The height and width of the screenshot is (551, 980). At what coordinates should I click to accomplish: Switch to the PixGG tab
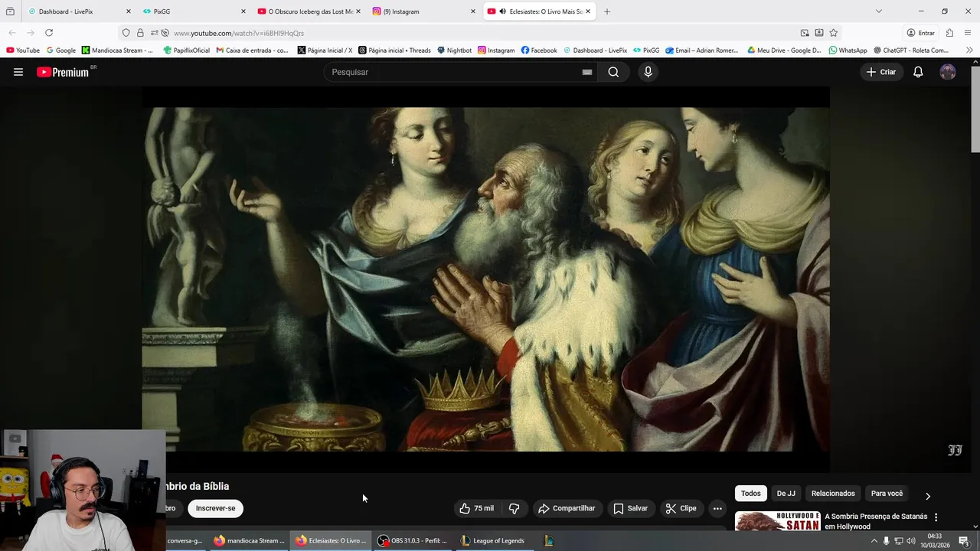[x=195, y=11]
